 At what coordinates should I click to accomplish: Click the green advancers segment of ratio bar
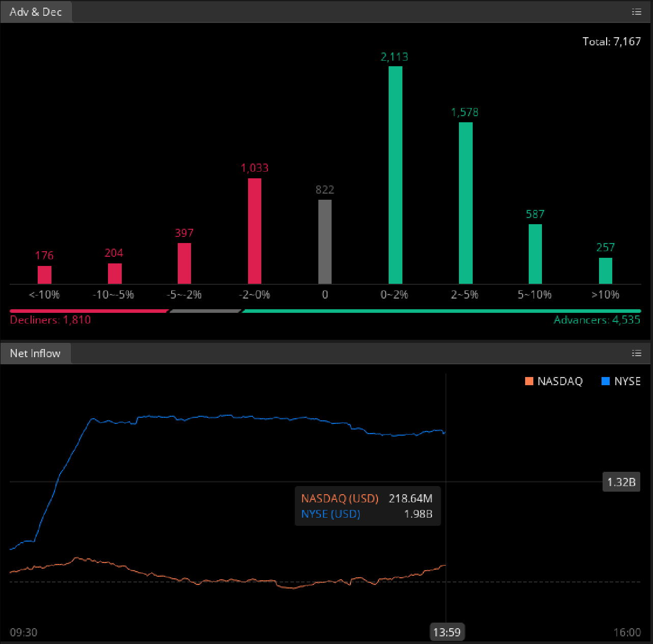tap(441, 311)
